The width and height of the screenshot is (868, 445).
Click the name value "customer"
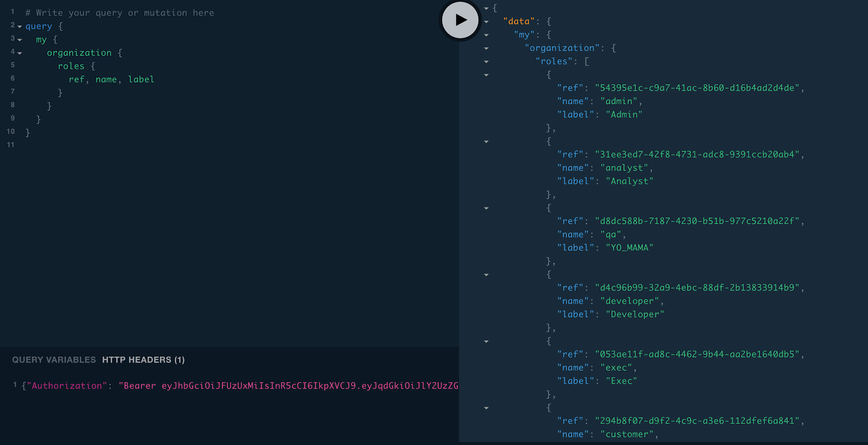click(627, 434)
